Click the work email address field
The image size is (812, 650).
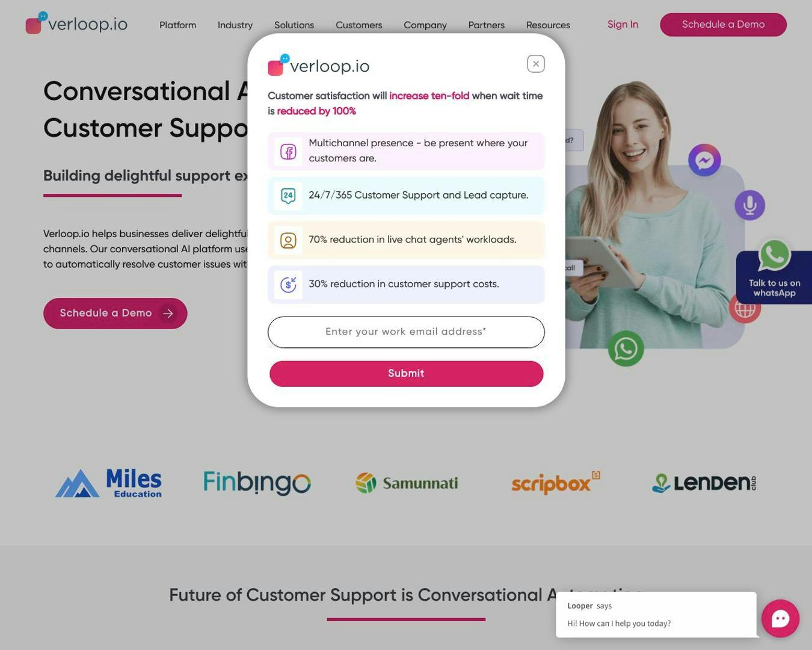(x=406, y=332)
